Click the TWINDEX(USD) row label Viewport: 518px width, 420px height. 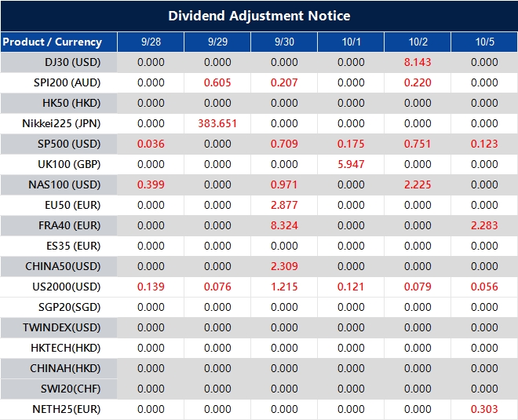[61, 328]
